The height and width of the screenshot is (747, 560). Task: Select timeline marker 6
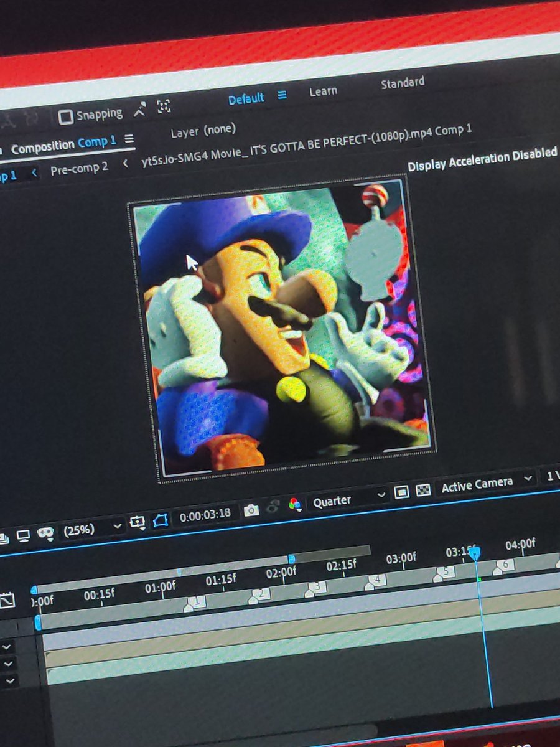[503, 566]
